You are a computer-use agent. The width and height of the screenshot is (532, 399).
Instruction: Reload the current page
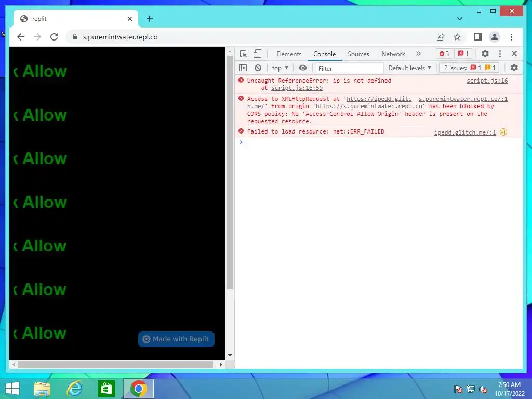click(54, 37)
